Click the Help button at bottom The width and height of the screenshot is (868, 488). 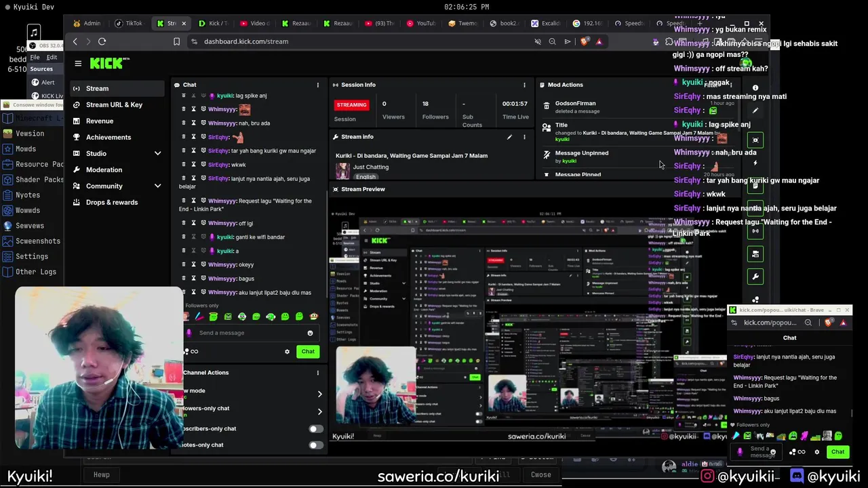tap(101, 474)
